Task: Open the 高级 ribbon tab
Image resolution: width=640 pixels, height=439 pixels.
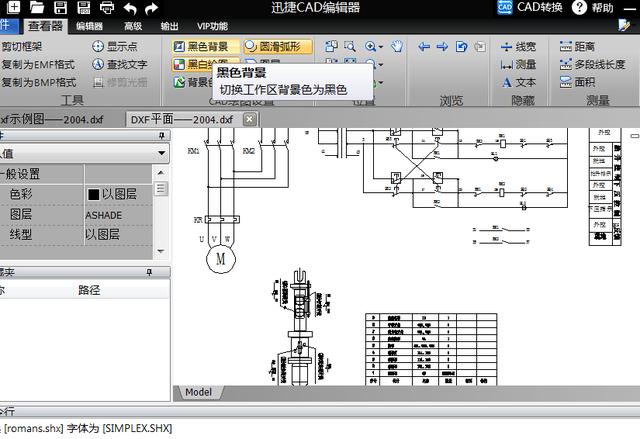Action: tap(133, 26)
